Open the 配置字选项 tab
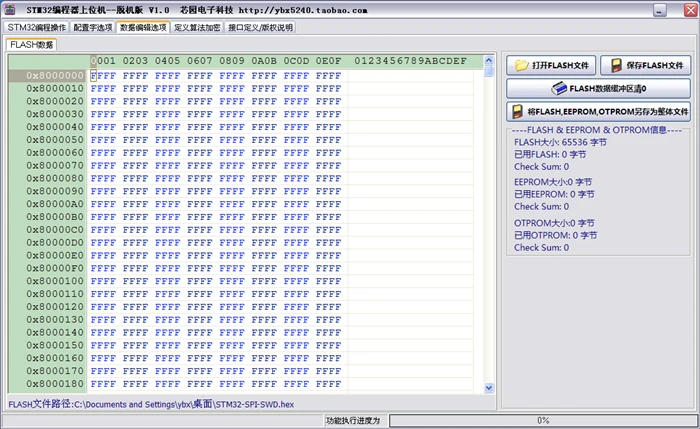 pos(93,27)
